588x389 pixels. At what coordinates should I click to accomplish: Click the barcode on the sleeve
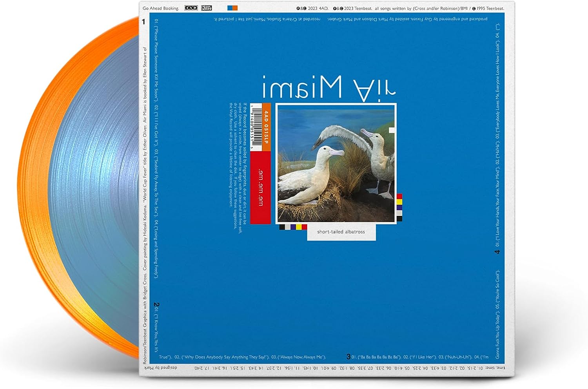pyautogui.click(x=256, y=127)
